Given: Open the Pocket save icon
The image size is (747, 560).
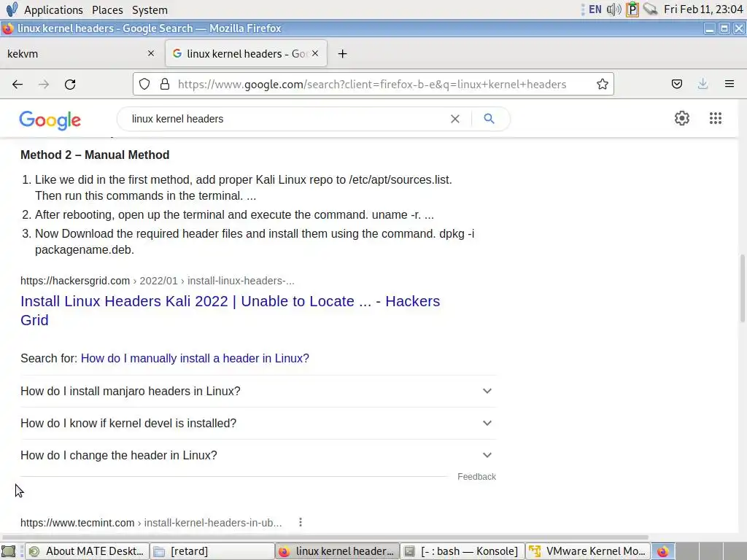Looking at the screenshot, I should tap(676, 85).
